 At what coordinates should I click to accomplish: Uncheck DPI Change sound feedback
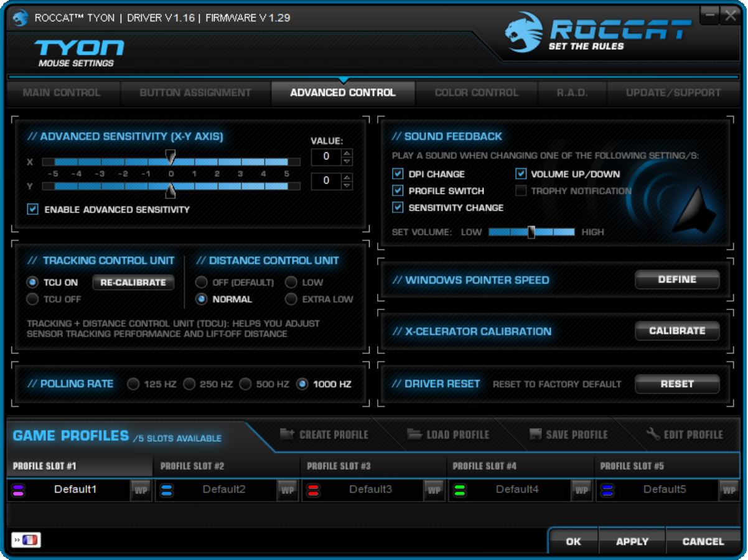(398, 174)
